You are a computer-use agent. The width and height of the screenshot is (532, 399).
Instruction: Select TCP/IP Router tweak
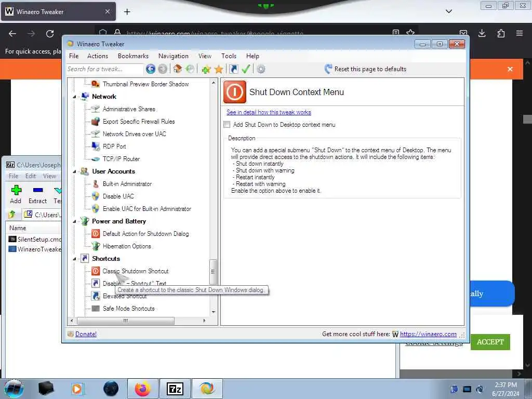click(121, 159)
